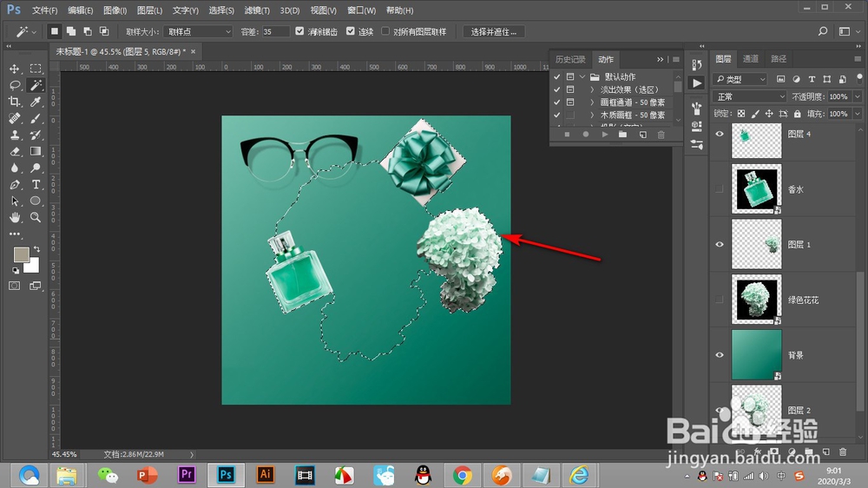Image resolution: width=868 pixels, height=488 pixels.
Task: Open the 滤镜(T) menu
Action: click(257, 10)
